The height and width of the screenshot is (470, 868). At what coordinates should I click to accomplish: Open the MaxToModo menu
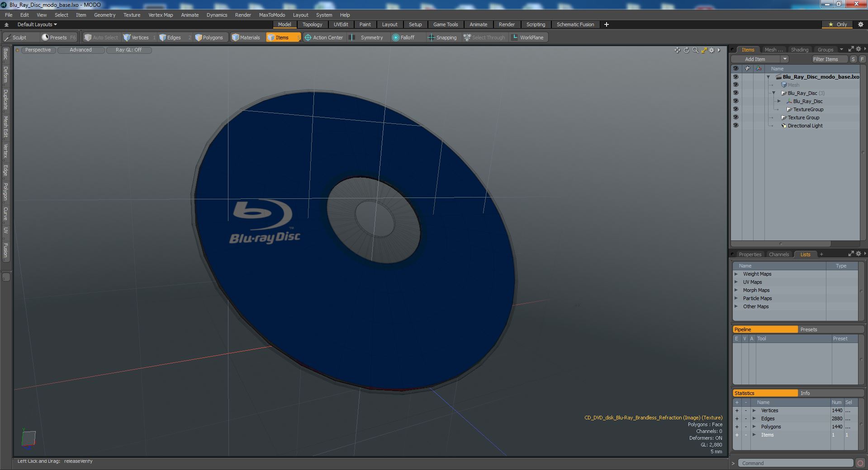272,15
